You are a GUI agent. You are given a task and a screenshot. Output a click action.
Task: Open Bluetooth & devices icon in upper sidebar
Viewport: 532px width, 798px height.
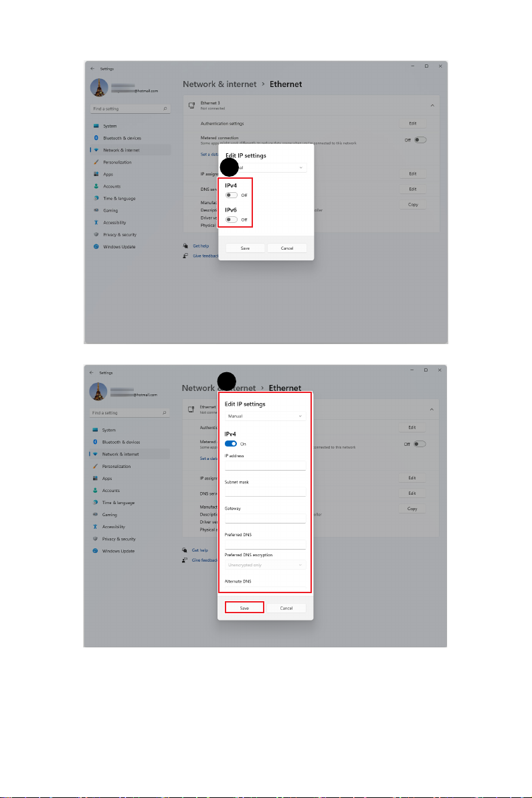click(96, 138)
